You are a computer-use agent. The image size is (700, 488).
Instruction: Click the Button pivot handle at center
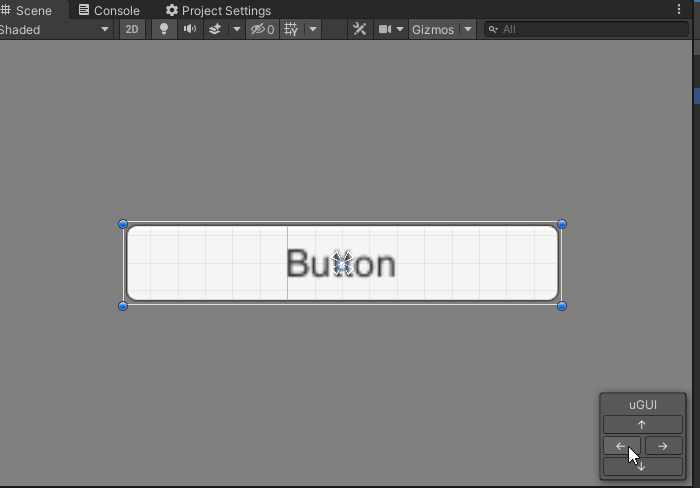pos(342,264)
